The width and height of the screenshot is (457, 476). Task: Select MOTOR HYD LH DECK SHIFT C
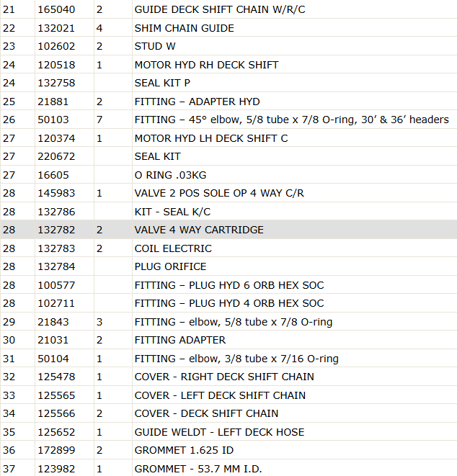(228, 138)
